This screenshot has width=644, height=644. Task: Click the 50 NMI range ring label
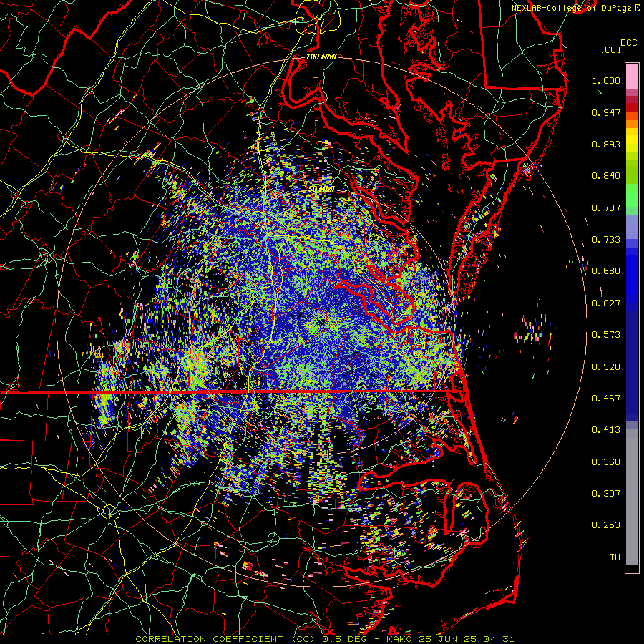click(x=321, y=190)
